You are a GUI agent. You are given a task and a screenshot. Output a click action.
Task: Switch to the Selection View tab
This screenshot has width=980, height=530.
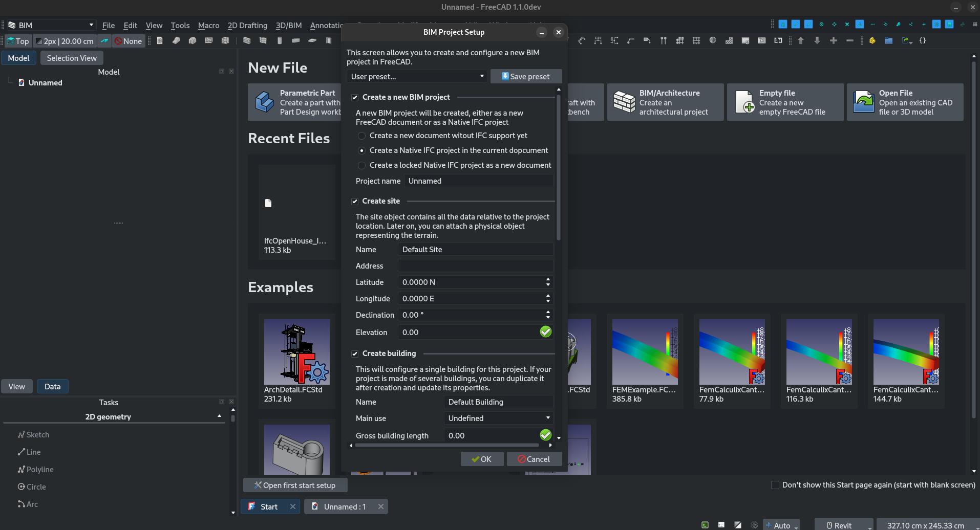click(72, 58)
